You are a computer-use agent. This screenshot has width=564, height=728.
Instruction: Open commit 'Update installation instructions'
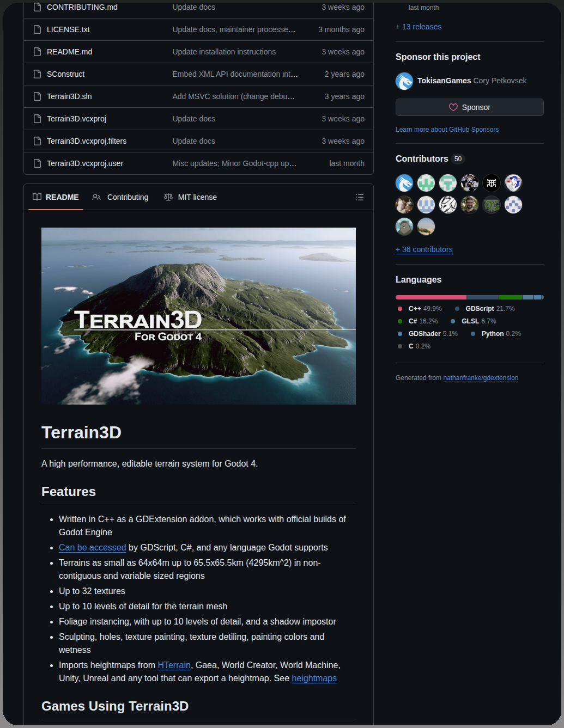pyautogui.click(x=224, y=52)
